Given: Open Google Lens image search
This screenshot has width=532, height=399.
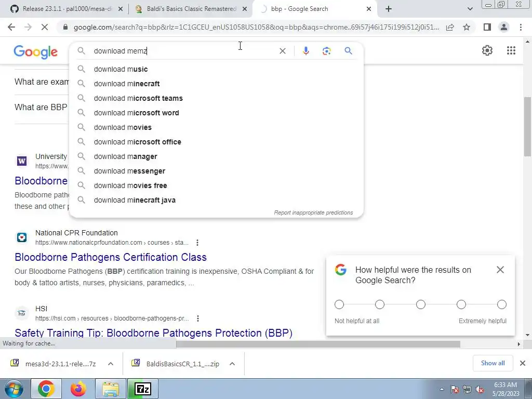Looking at the screenshot, I should pyautogui.click(x=326, y=51).
